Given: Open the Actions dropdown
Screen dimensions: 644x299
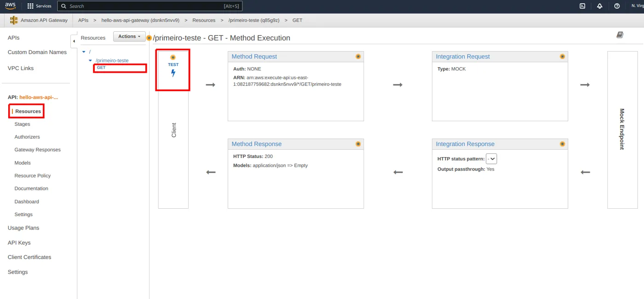Looking at the screenshot, I should pyautogui.click(x=129, y=36).
